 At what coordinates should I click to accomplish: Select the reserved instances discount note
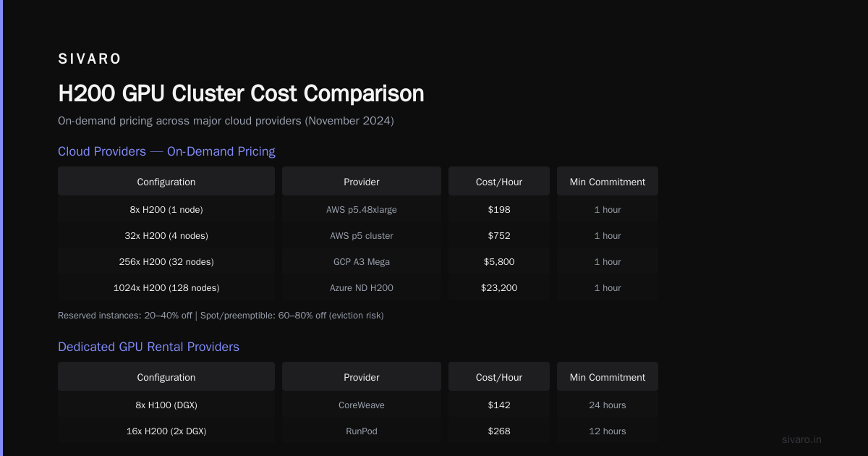(x=221, y=316)
